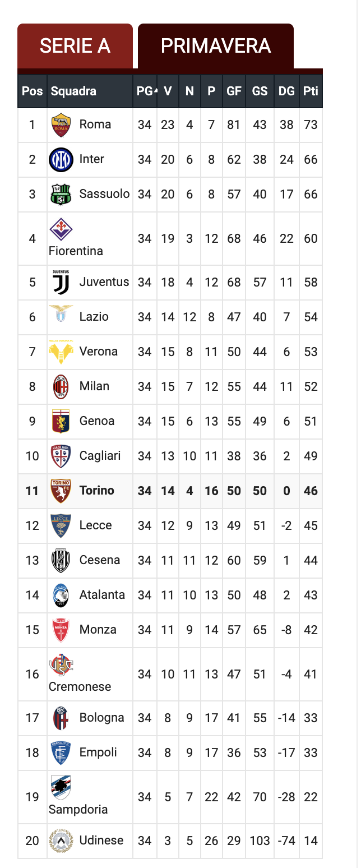Click the Cagliari team name

click(x=100, y=456)
